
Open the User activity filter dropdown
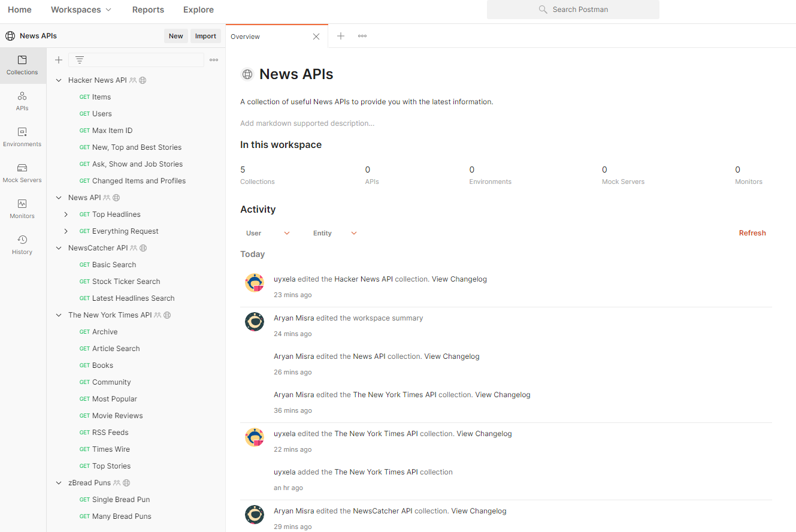coord(268,233)
